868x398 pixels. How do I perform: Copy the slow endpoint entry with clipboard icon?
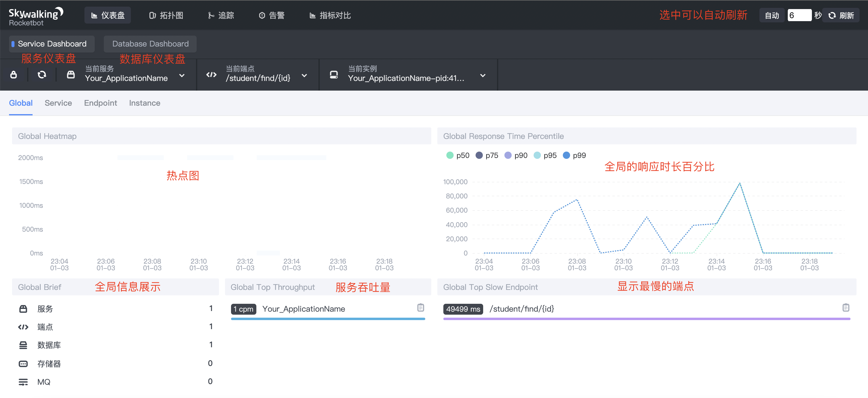[846, 307]
